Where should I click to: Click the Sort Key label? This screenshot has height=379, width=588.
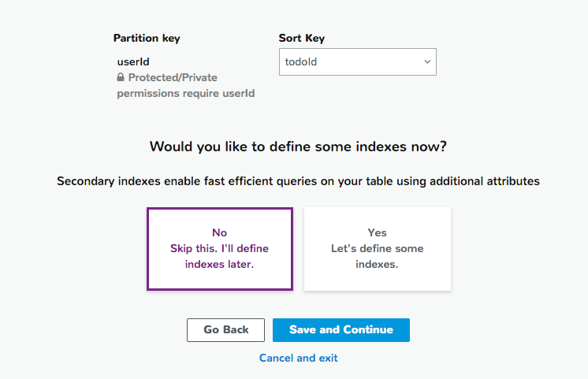point(302,38)
